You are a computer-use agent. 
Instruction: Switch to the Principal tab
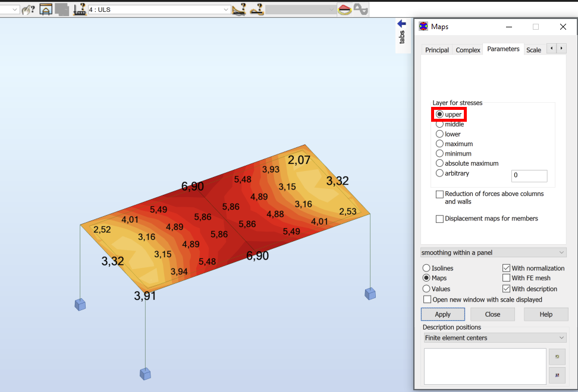pyautogui.click(x=436, y=50)
